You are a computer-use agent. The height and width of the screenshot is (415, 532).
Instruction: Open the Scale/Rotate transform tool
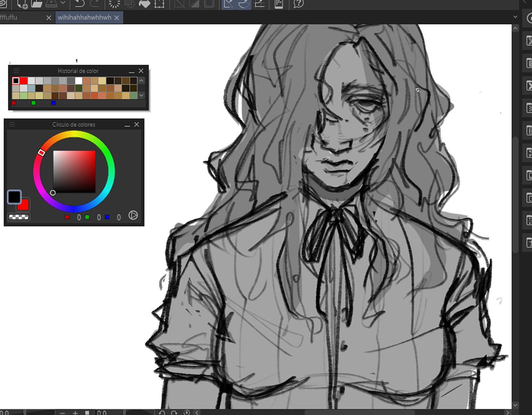coord(160,4)
